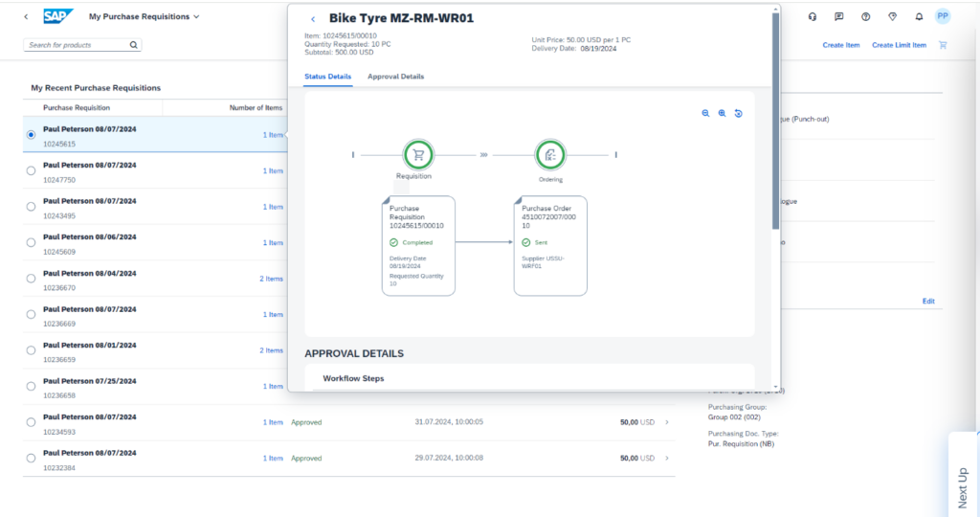
Task: Click the Create Item link
Action: click(x=840, y=45)
